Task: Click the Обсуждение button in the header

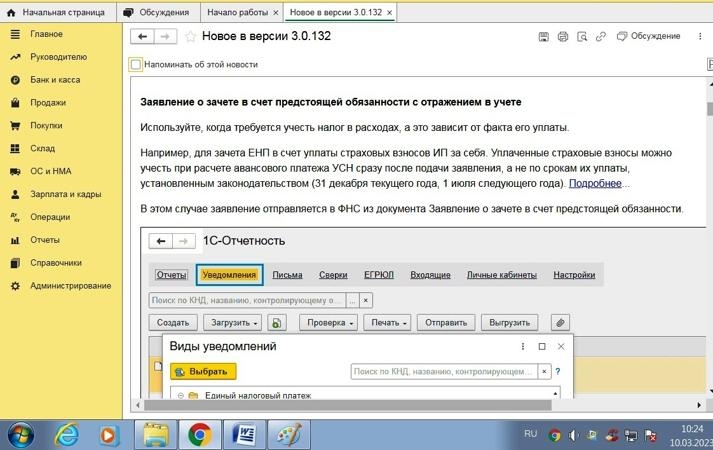Action: [649, 37]
